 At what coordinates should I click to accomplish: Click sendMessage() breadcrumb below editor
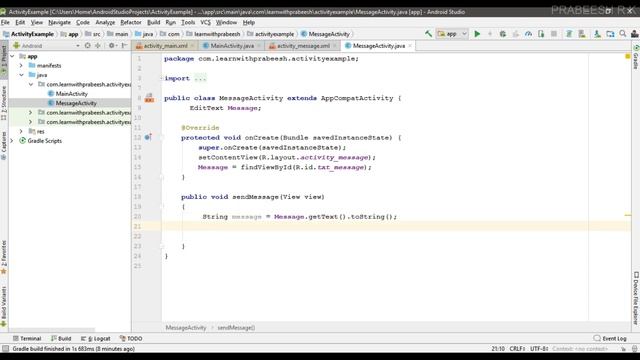coord(236,328)
